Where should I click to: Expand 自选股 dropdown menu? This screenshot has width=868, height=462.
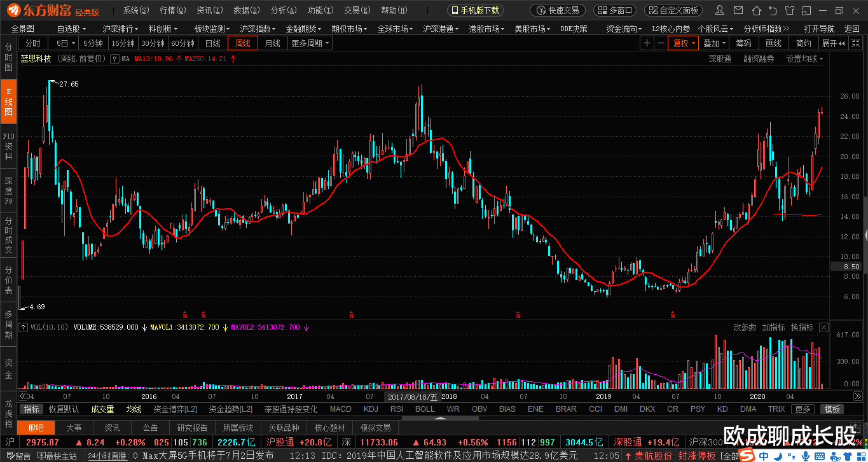(x=71, y=29)
